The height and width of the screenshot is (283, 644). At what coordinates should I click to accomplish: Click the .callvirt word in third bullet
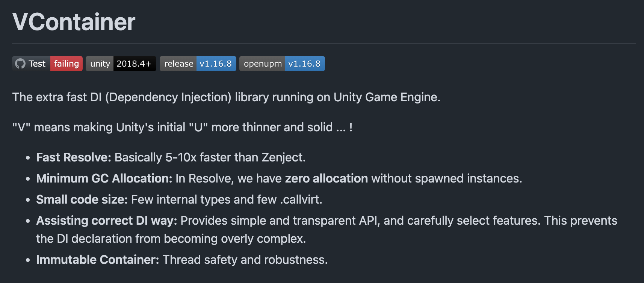point(301,199)
